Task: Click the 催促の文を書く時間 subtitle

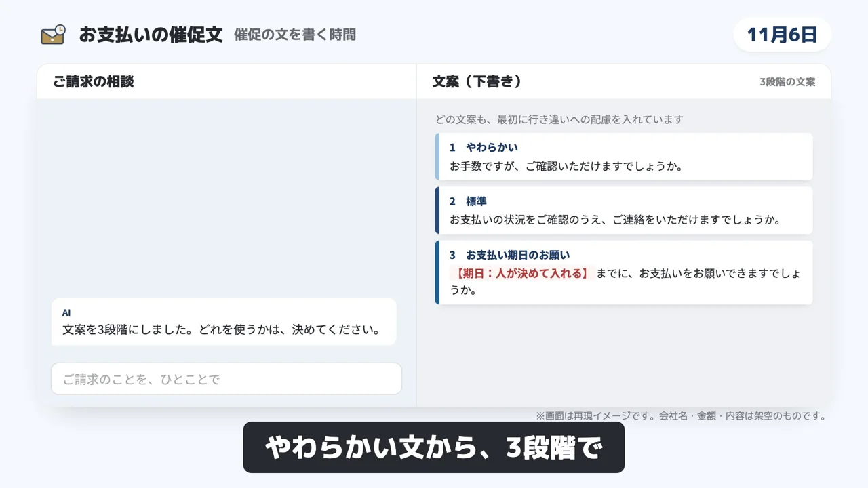Action: tap(295, 35)
